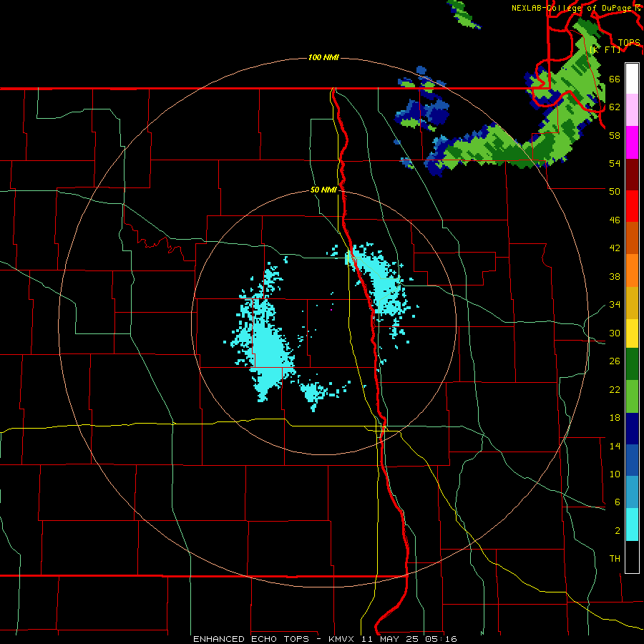Image resolution: width=644 pixels, height=644 pixels.
Task: Pick the dark green swatch on the scale
Action: pos(632,364)
